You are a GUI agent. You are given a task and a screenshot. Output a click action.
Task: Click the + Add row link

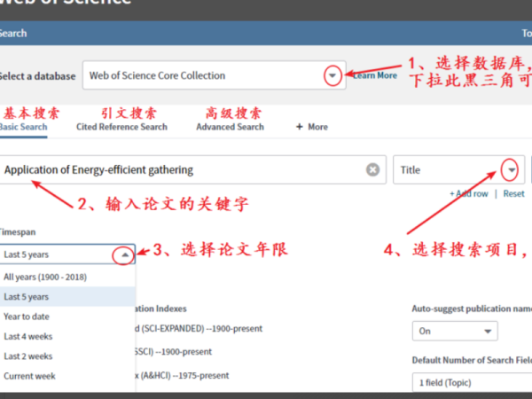(x=468, y=193)
